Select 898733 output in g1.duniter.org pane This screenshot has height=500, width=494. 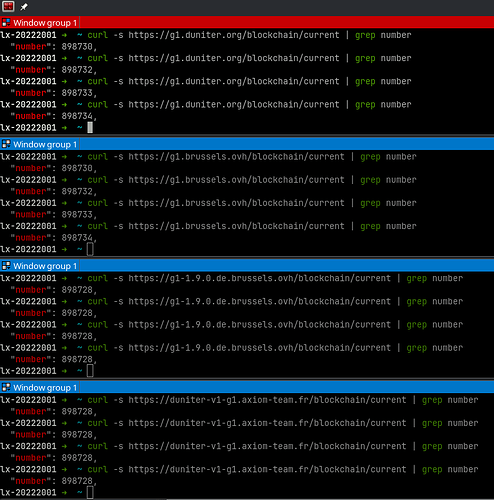click(x=77, y=93)
